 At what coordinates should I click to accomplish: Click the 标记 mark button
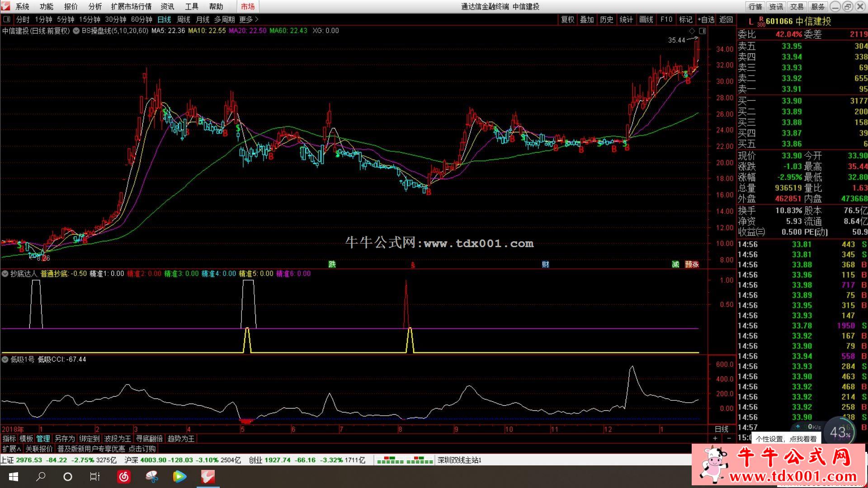pos(685,19)
